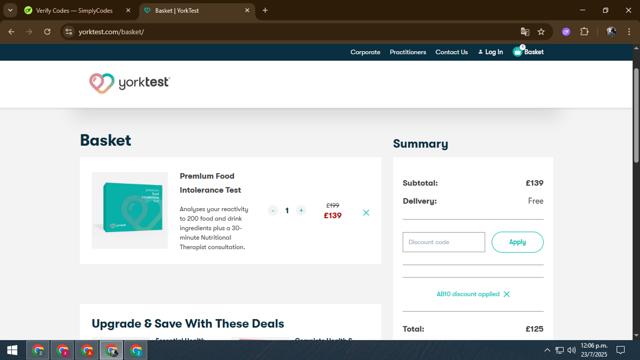The width and height of the screenshot is (640, 360).
Task: Increase quantity with plus button
Action: tap(301, 211)
